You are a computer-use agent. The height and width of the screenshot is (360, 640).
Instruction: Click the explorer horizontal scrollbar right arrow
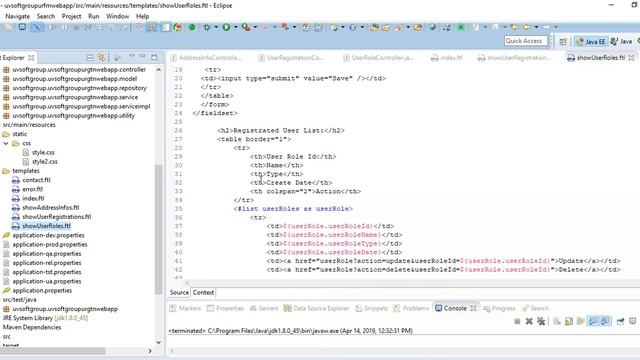(150, 351)
